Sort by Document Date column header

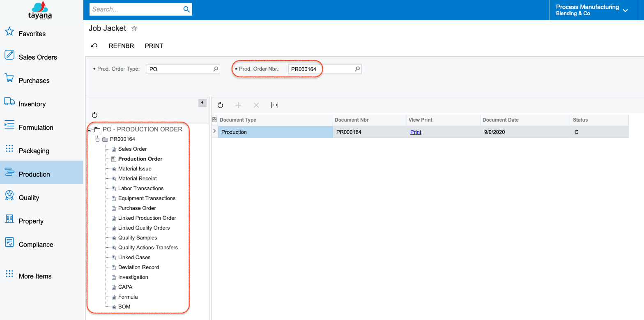[x=526, y=120]
